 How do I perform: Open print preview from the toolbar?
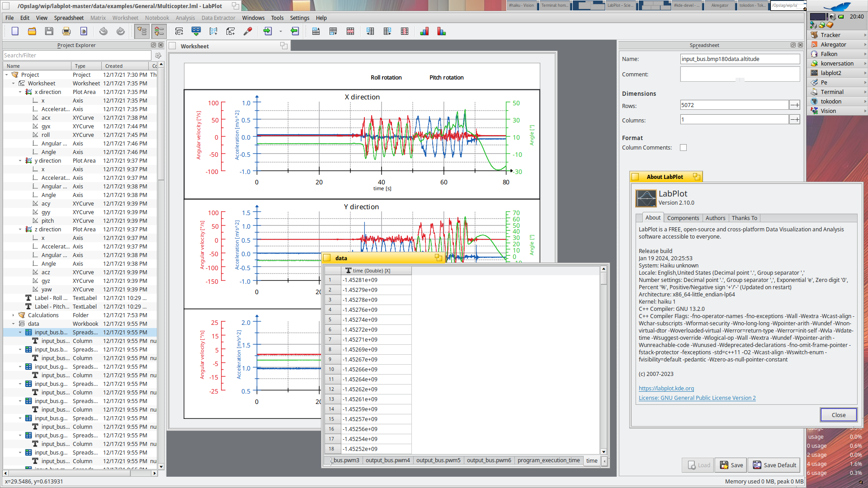(84, 31)
